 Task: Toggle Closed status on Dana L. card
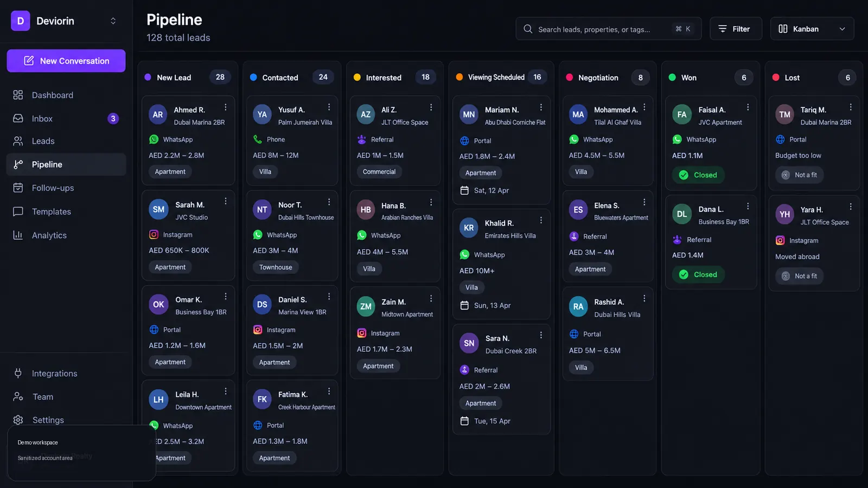pyautogui.click(x=698, y=274)
